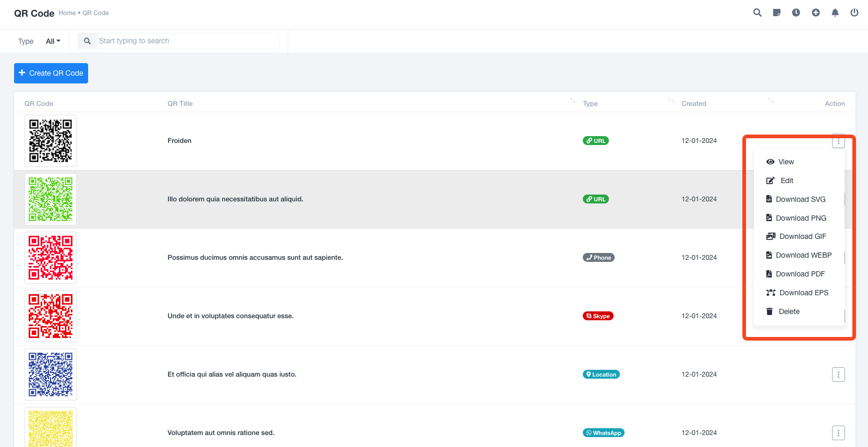Click 'Voluptatem aut omnis ratione sed.'
The height and width of the screenshot is (447, 868).
(x=221, y=433)
